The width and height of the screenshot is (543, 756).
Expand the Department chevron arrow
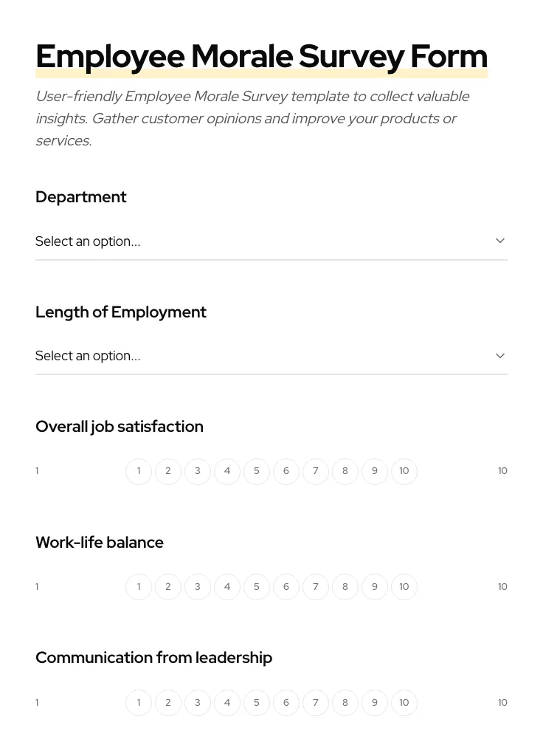point(500,241)
